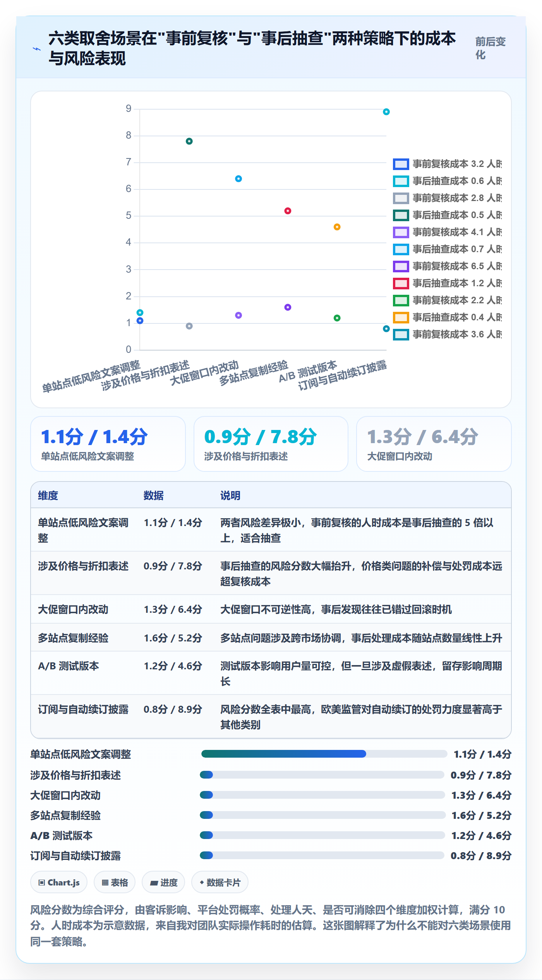Viewport: 542px width, 980px height.
Task: Click the 说明 column header
Action: [230, 495]
